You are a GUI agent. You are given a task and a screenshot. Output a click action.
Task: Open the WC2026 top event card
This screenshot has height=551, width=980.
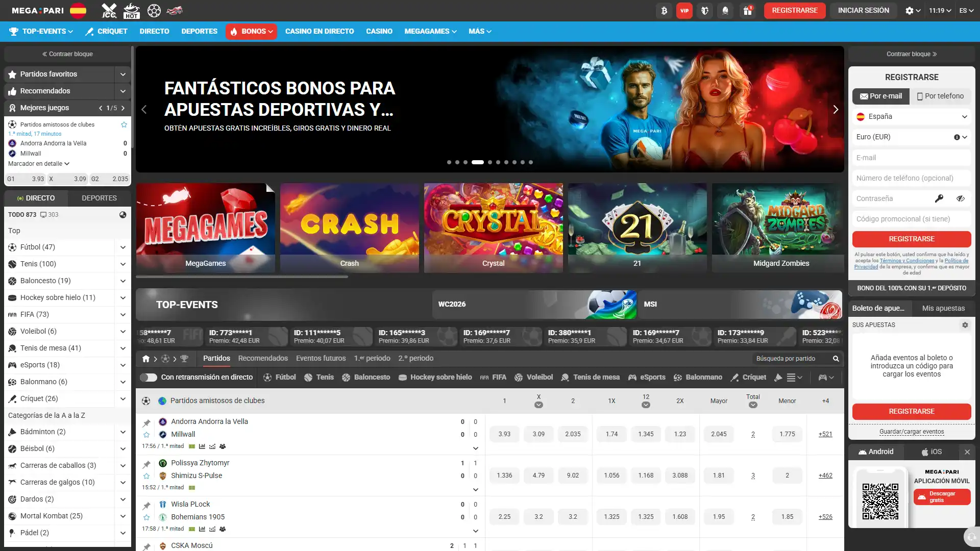tap(534, 305)
